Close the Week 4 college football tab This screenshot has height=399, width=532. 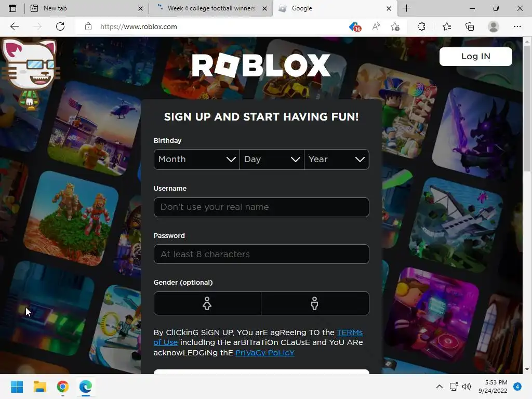coord(264,8)
